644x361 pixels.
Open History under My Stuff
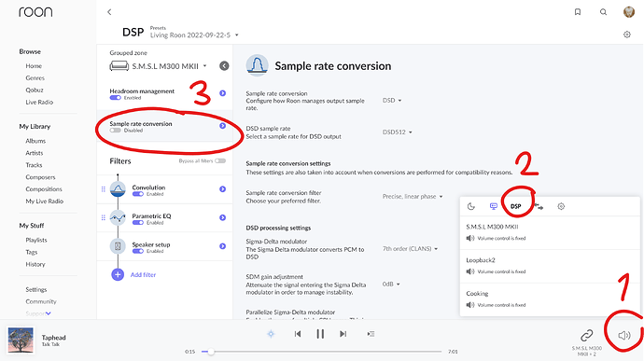pyautogui.click(x=35, y=264)
